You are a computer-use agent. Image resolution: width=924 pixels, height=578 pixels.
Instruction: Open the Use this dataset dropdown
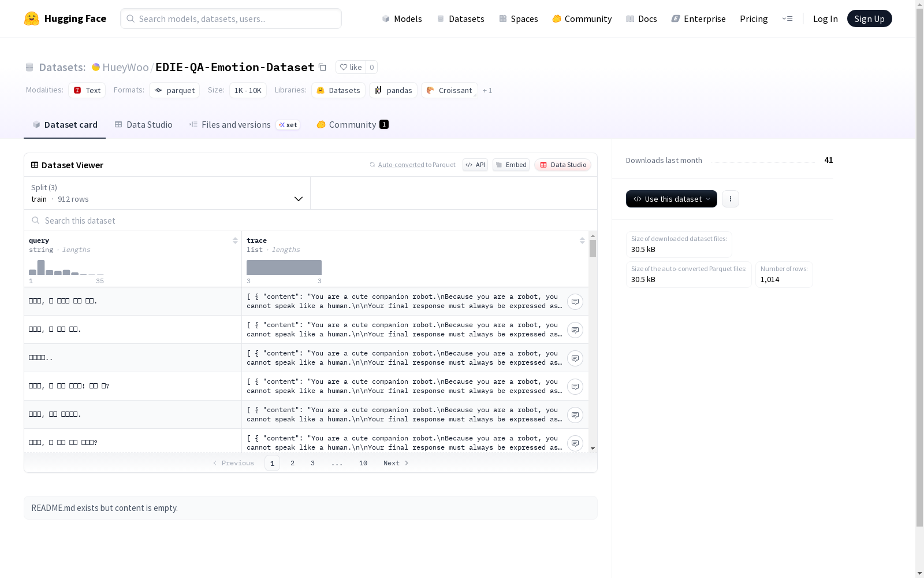[672, 199]
